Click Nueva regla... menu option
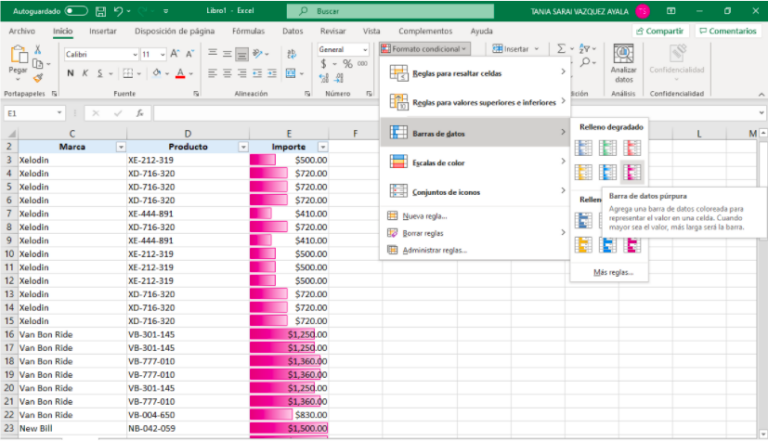Screen dimensions: 768x441 coord(425,216)
